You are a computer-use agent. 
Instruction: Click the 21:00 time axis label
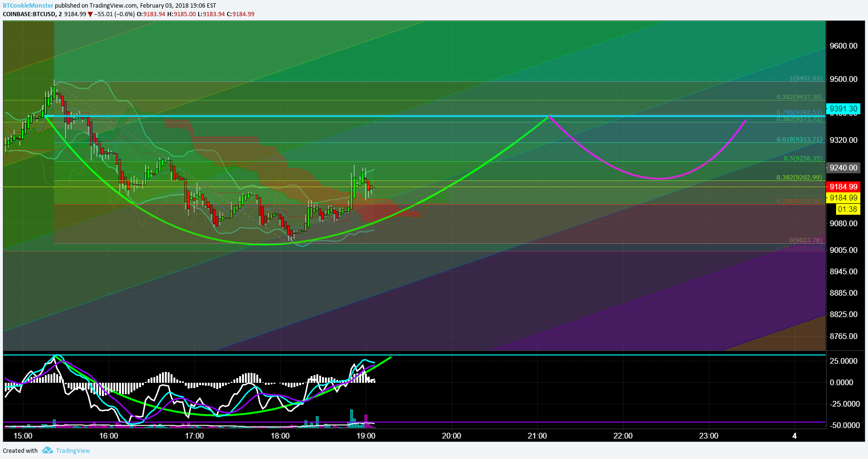pos(537,436)
